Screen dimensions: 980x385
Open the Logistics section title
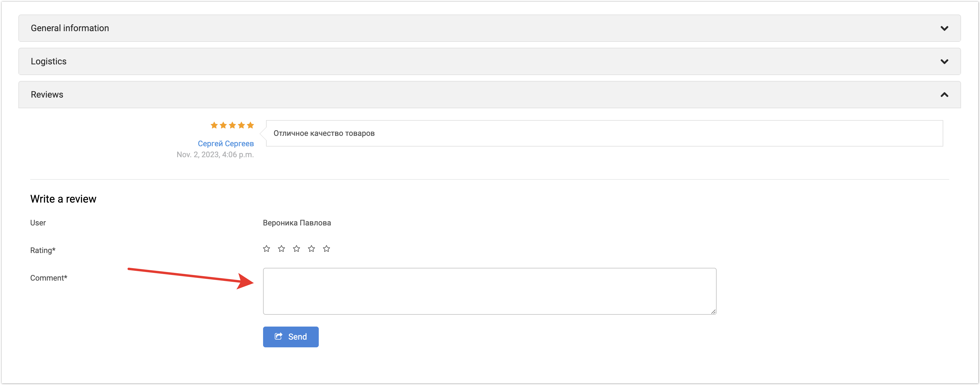click(49, 61)
